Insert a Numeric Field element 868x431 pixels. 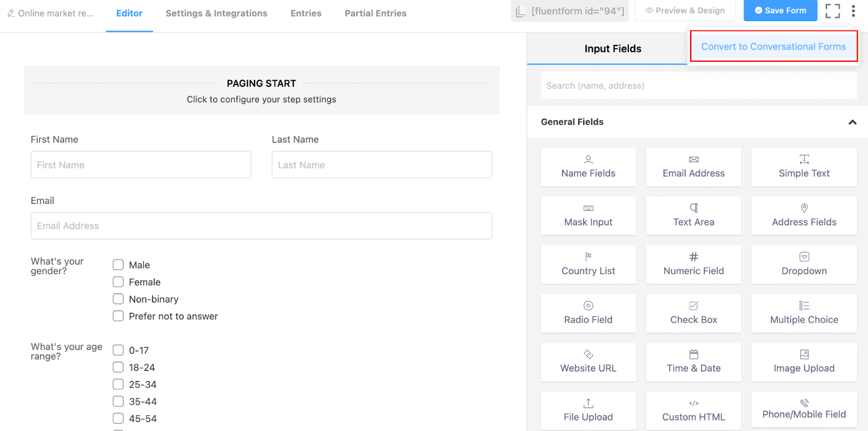[693, 265]
